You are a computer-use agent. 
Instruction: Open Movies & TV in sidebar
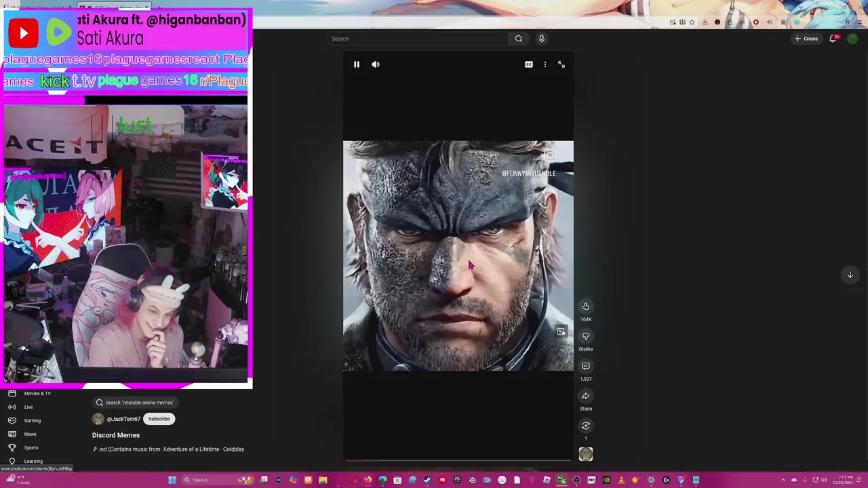(37, 393)
